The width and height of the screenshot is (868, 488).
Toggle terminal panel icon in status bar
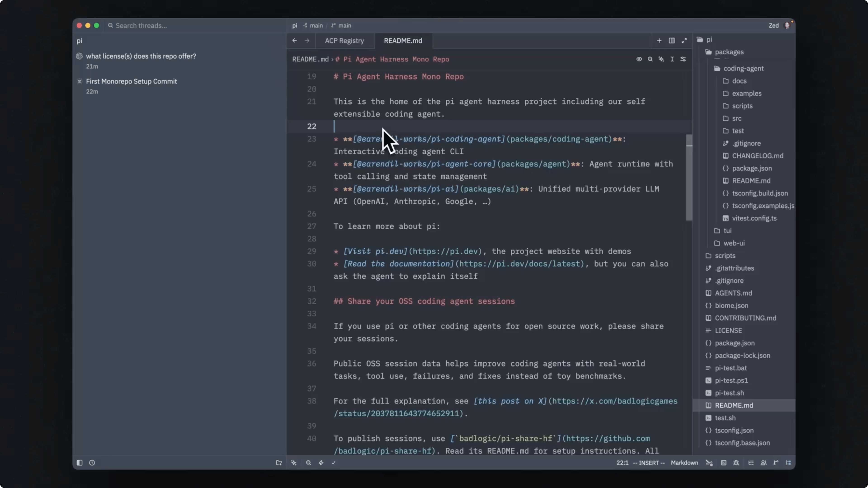[723, 463]
